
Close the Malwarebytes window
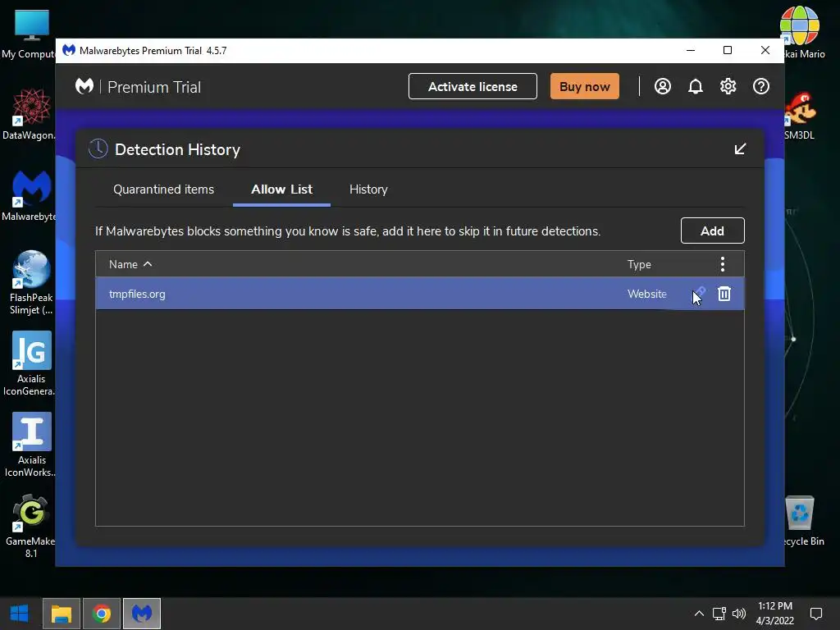click(765, 50)
